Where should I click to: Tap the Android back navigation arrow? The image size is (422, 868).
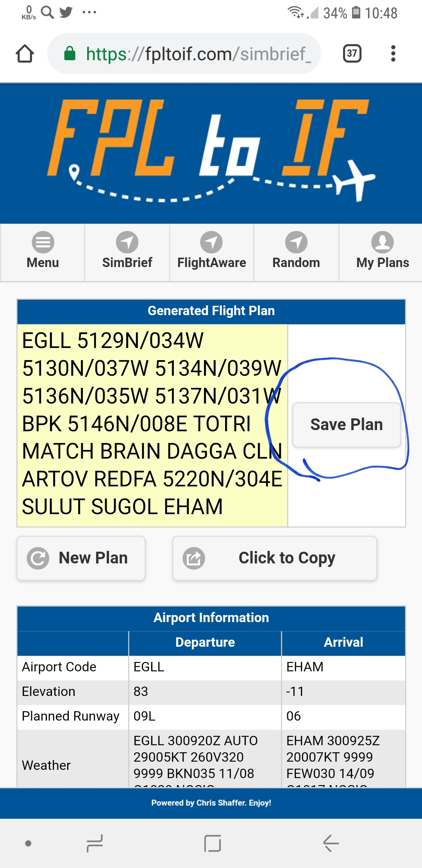tap(331, 843)
